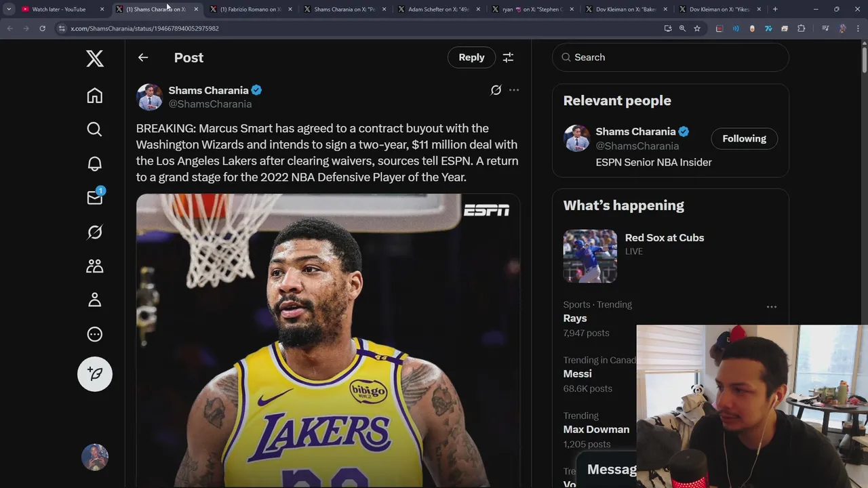868x488 pixels.
Task: Open Shams Charania avatar in post
Action: point(149,97)
